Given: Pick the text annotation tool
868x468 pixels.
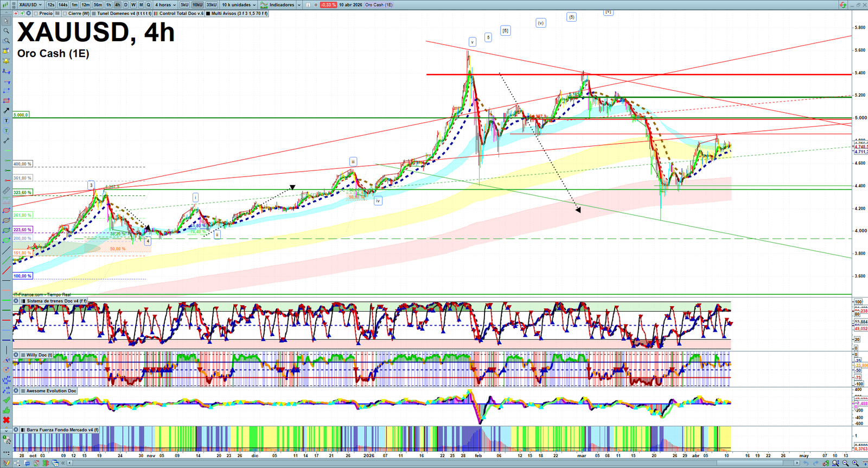Looking at the screenshot, I should click(6, 121).
